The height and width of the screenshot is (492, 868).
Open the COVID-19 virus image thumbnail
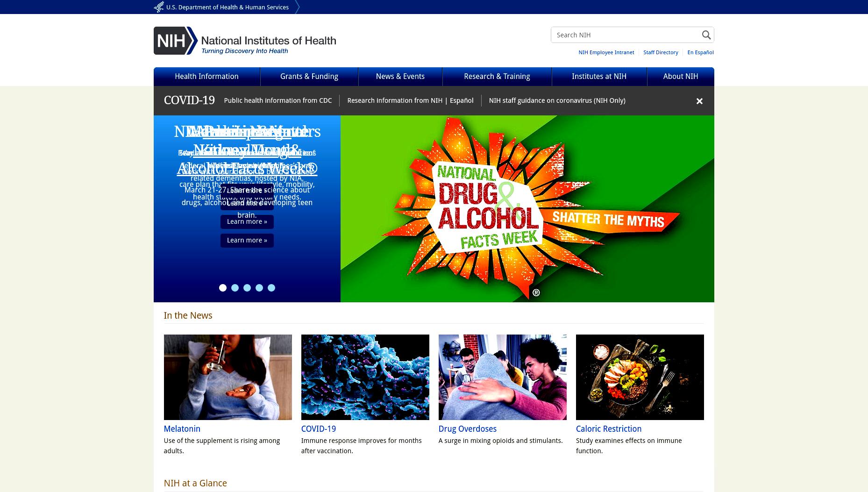365,377
